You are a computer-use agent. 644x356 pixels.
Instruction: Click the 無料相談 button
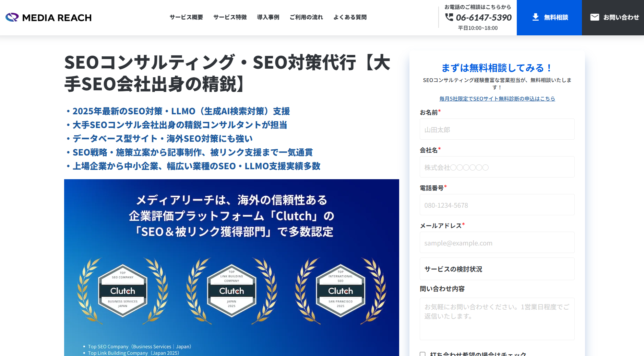549,17
